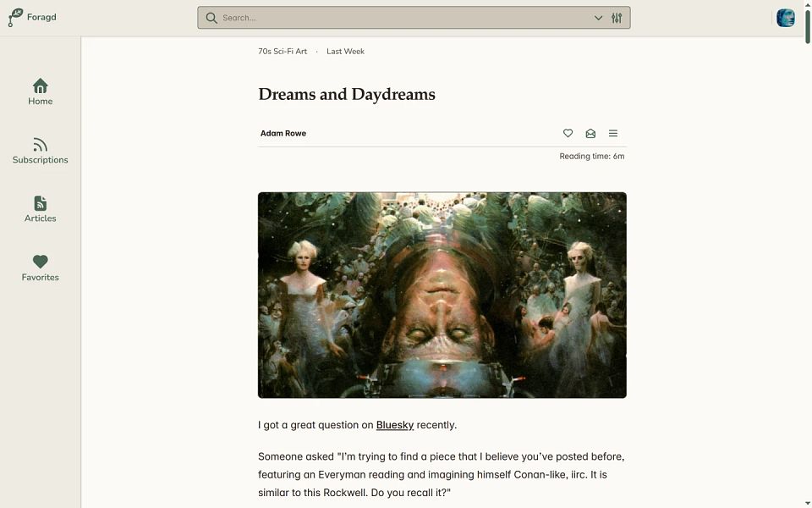Follow the Bluesky hyperlink
The image size is (812, 508).
[x=395, y=425]
